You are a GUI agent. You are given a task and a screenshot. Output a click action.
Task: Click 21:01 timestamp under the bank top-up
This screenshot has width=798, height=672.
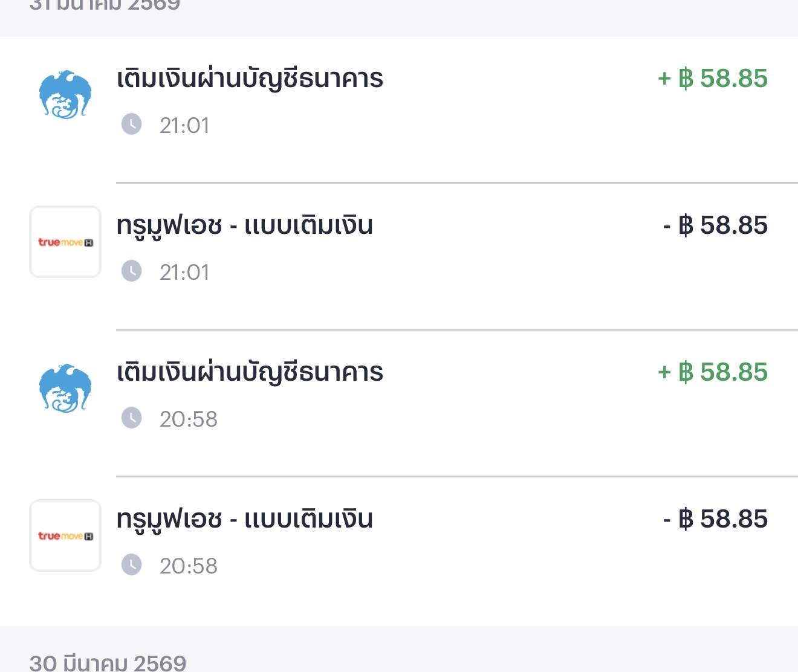click(184, 126)
